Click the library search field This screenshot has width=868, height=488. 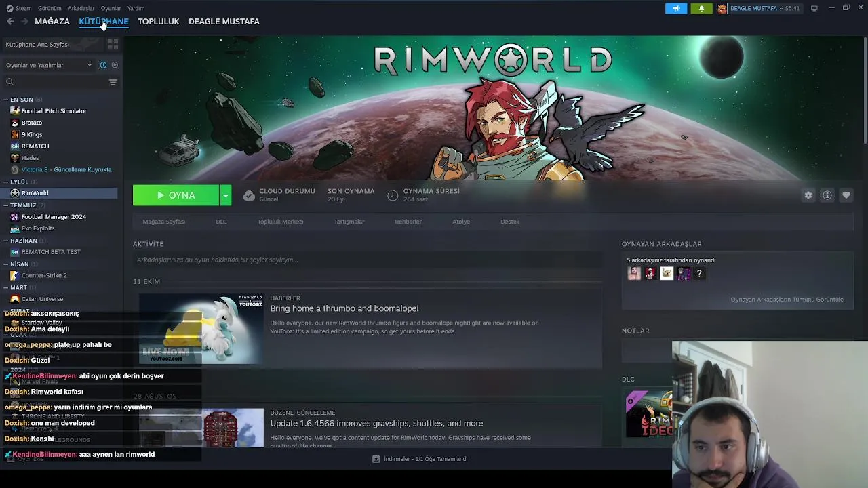[54, 82]
